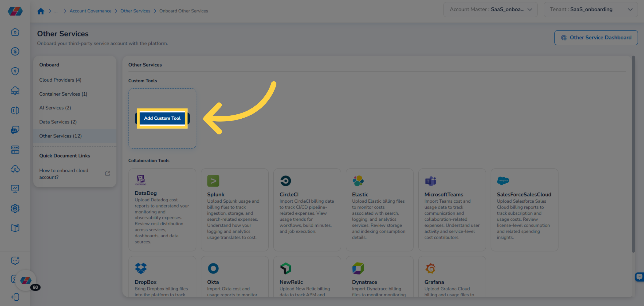
Task: Collapse the breadcrumb ellipsis menu
Action: (56, 11)
